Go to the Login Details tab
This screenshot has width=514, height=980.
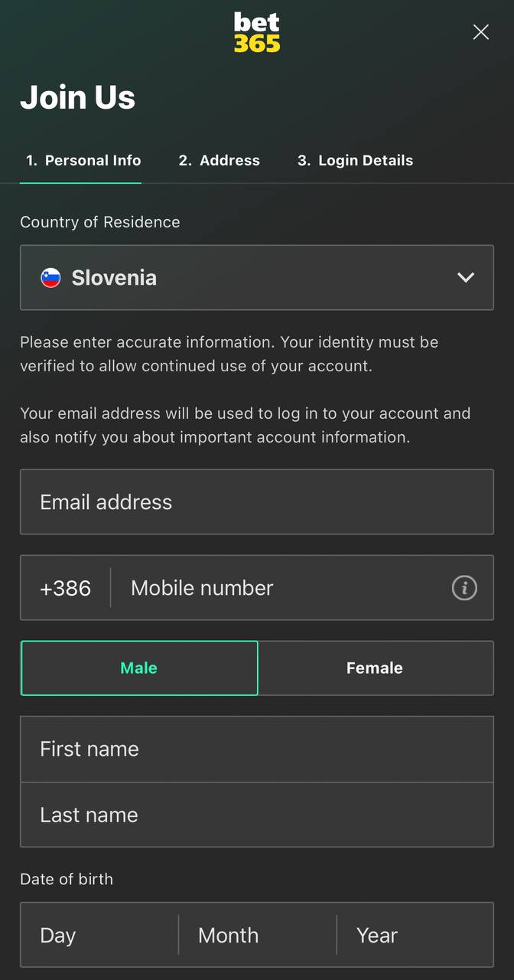[356, 161]
